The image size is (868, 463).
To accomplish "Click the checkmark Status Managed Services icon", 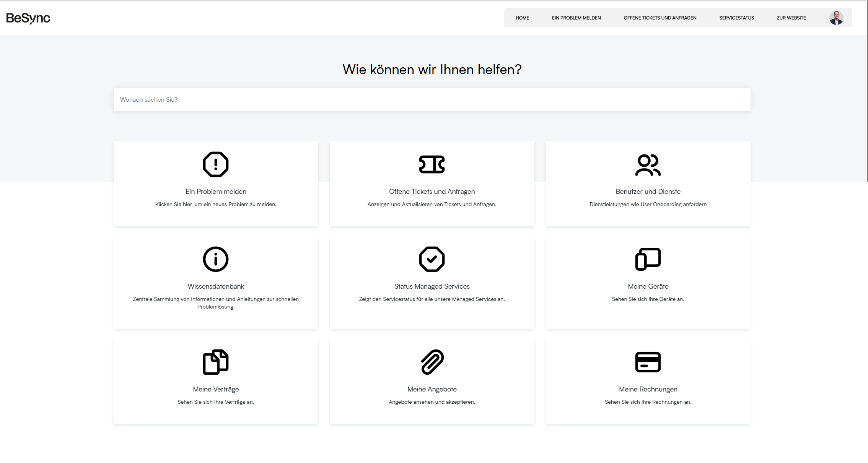I will pyautogui.click(x=432, y=259).
